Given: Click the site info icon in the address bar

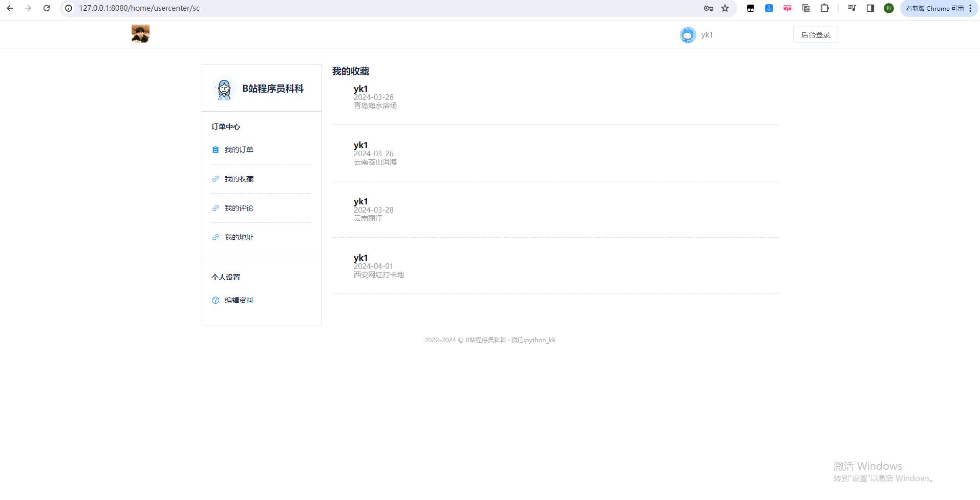Looking at the screenshot, I should point(69,8).
